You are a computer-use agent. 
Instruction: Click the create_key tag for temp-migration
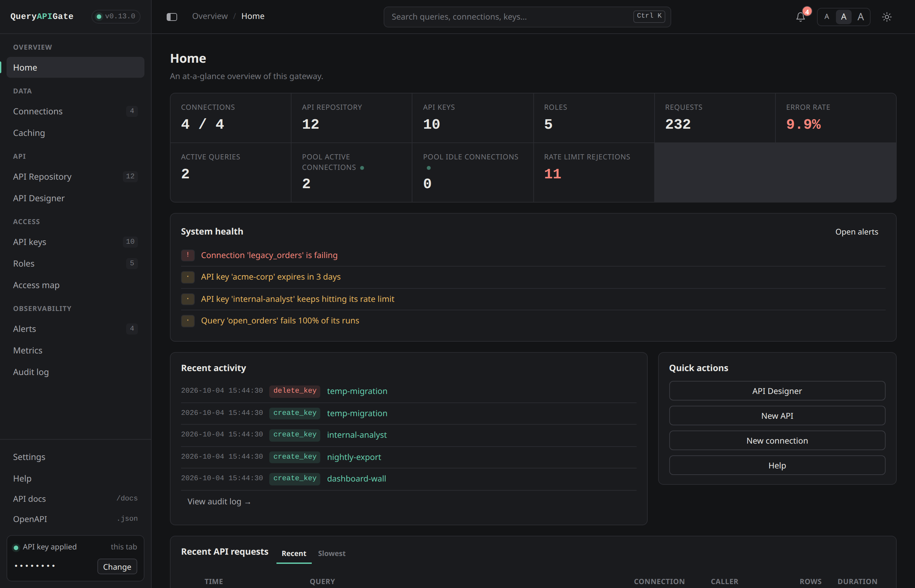[294, 413]
